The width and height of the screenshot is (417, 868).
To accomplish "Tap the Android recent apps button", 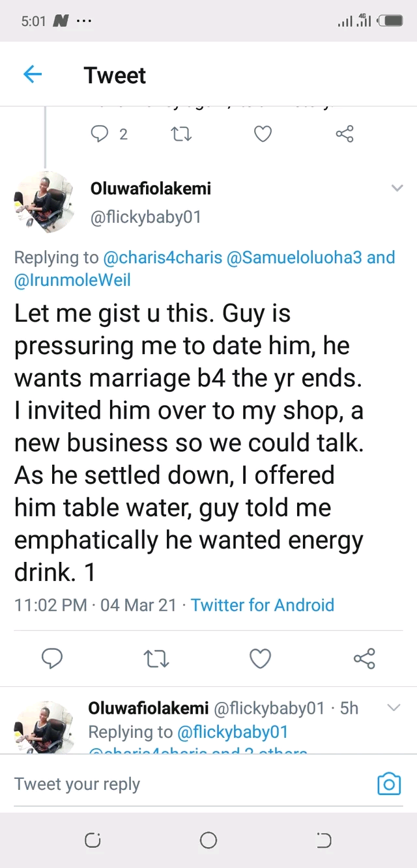I will point(93,841).
